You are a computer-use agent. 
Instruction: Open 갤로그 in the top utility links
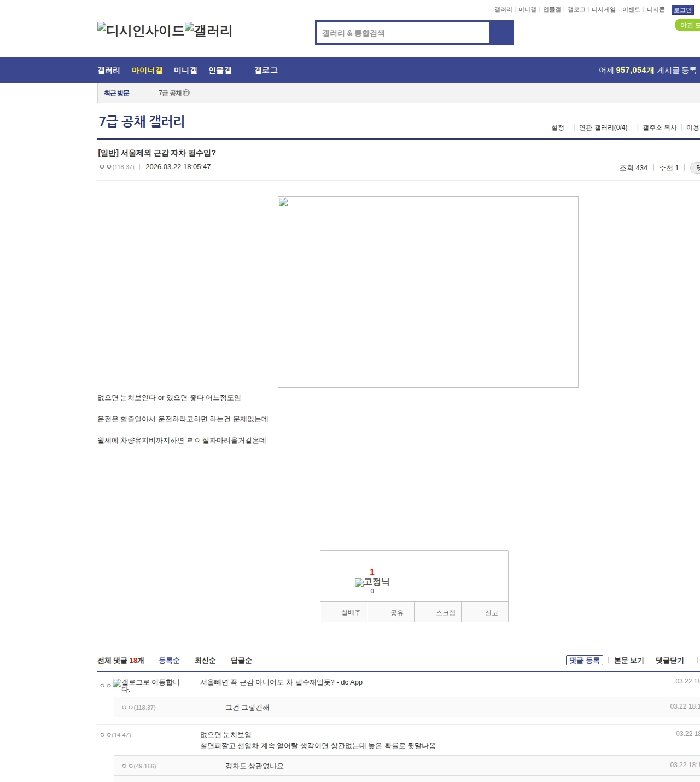tap(576, 10)
